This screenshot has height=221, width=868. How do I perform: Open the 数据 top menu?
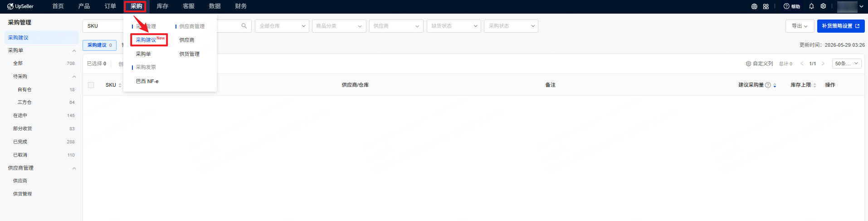tap(215, 6)
